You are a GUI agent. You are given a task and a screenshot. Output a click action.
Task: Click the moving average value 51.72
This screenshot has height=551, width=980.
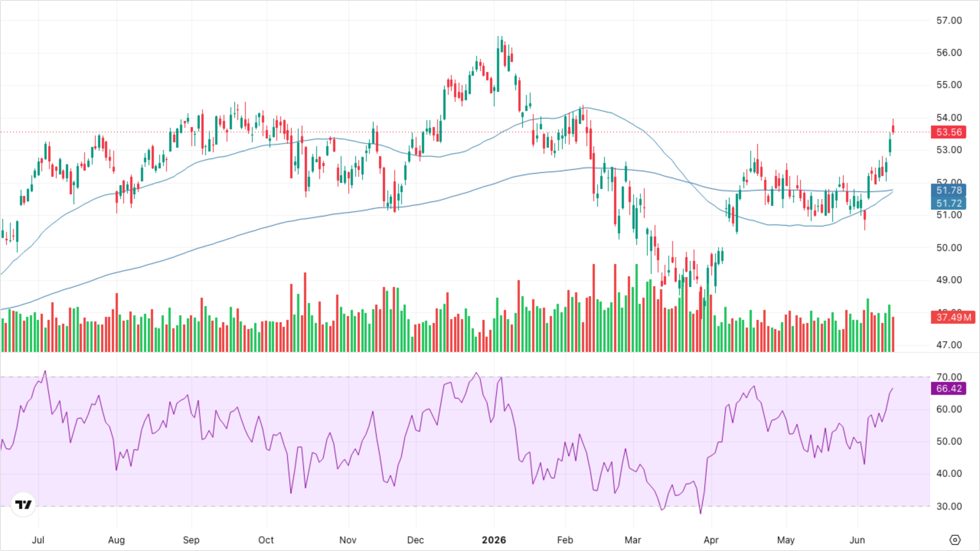pyautogui.click(x=949, y=203)
